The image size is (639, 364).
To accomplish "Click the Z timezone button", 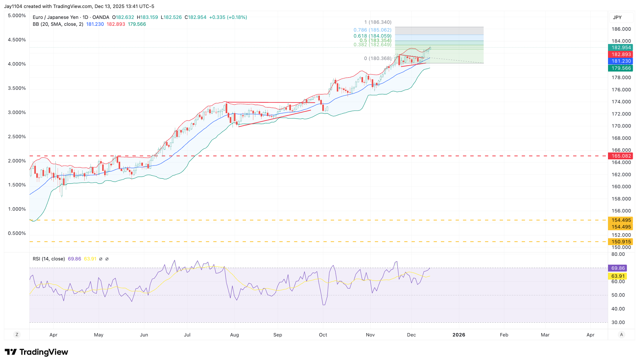I will point(17,335).
